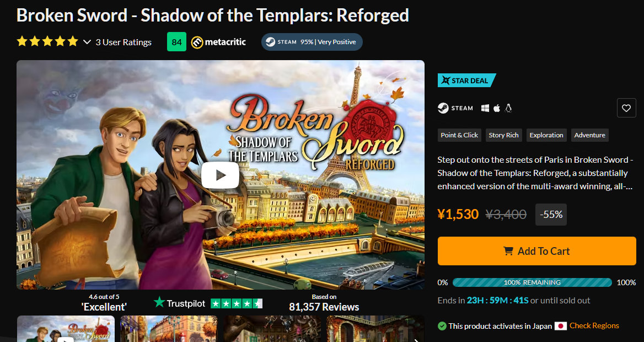Open the Adventure genre tag
The height and width of the screenshot is (342, 644).
589,135
